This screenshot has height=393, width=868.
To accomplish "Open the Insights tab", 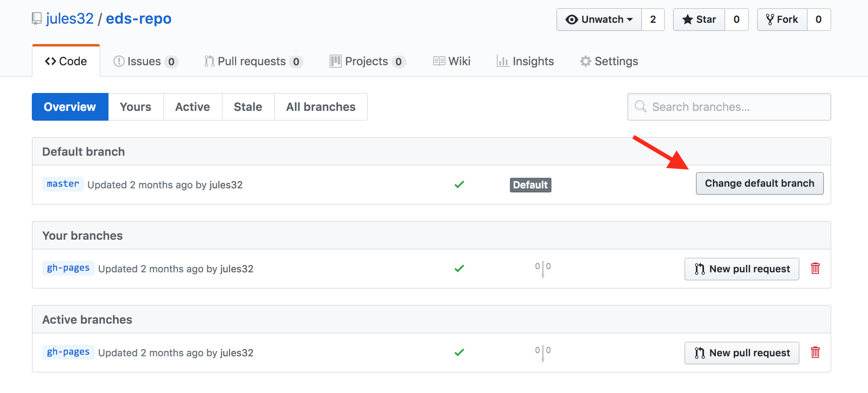I will [x=525, y=61].
